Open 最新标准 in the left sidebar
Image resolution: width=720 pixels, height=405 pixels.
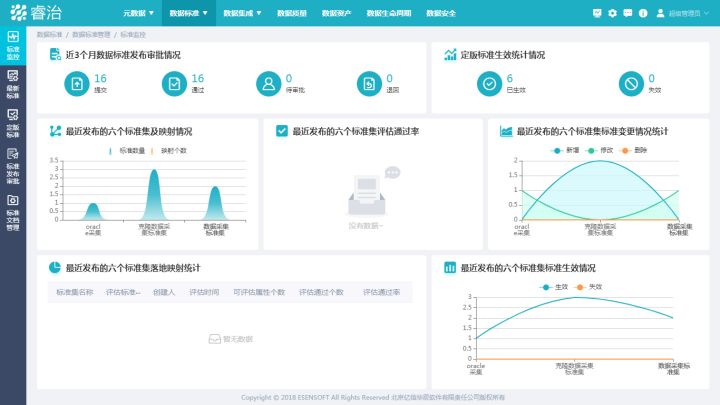[x=13, y=94]
